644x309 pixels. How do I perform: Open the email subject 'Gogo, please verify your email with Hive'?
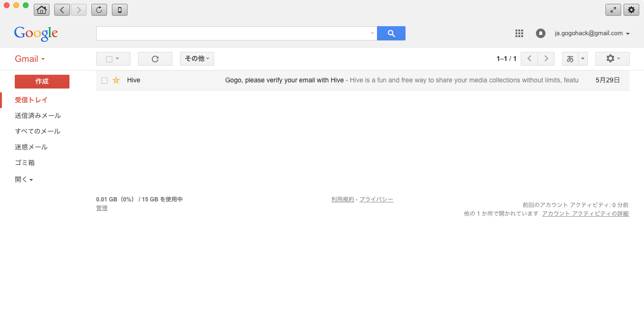(285, 80)
